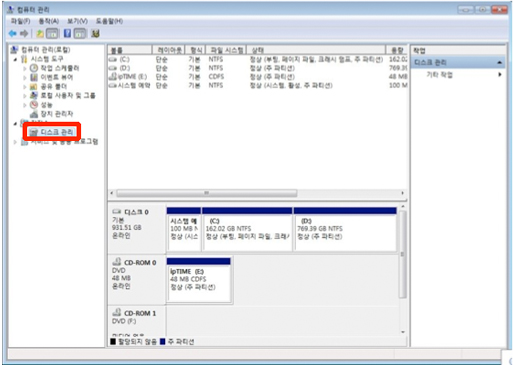
Task: Click the 시스템 예약 volume icon in list
Action: click(x=113, y=86)
